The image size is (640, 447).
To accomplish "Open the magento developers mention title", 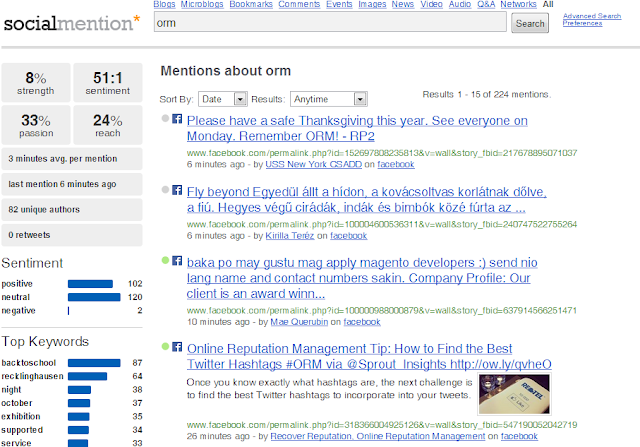I will coord(362,278).
